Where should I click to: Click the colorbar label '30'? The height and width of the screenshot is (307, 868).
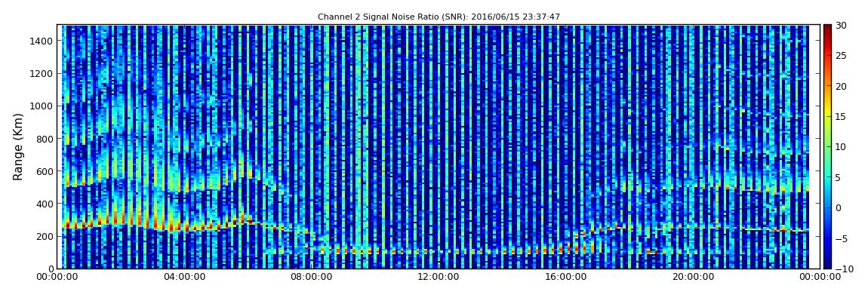click(x=841, y=26)
